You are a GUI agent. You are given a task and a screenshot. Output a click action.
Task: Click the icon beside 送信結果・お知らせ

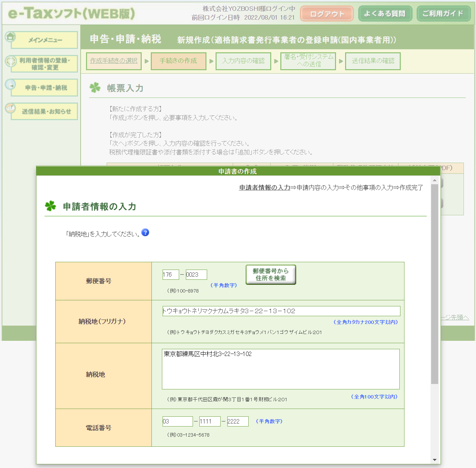(10, 108)
